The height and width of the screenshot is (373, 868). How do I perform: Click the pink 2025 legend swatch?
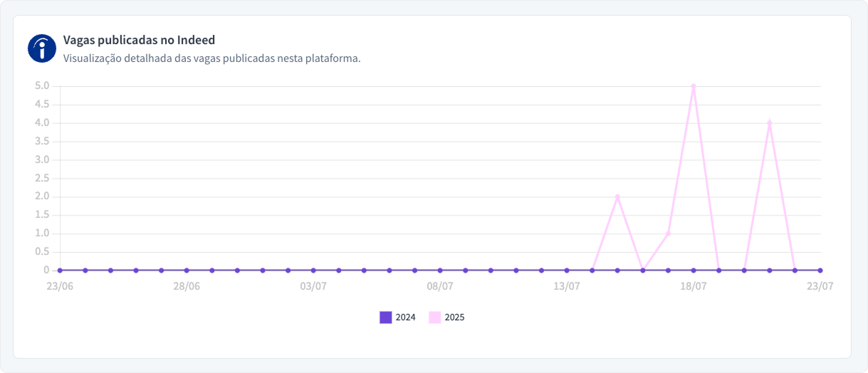coord(434,317)
